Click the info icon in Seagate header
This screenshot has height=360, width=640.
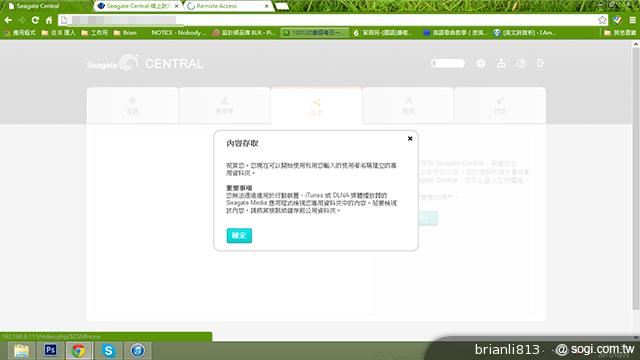pos(521,63)
